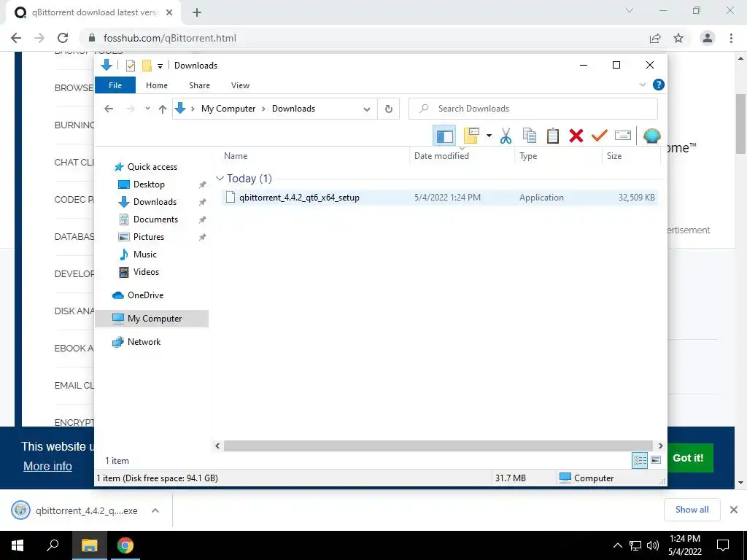
Task: Click My Computer in address breadcrumb
Action: [x=228, y=109]
